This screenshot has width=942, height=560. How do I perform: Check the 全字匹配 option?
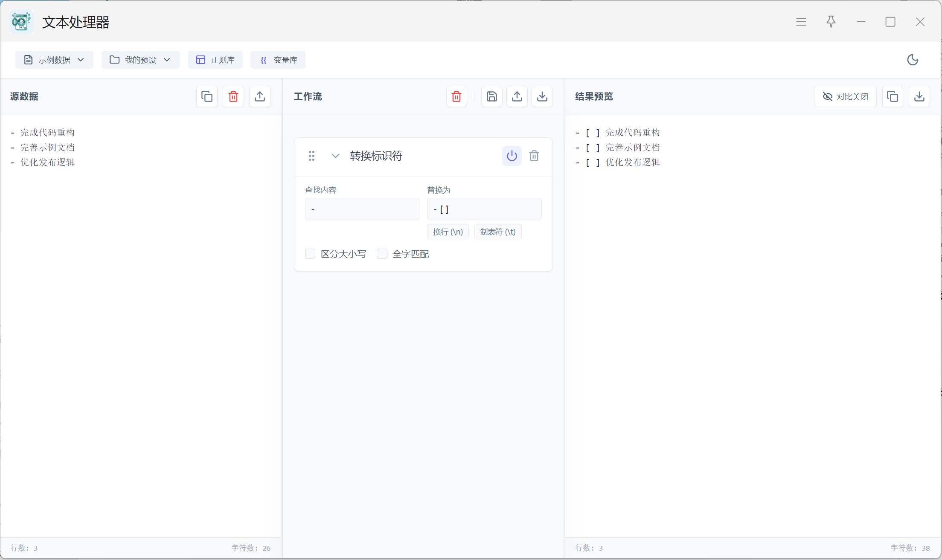point(382,254)
